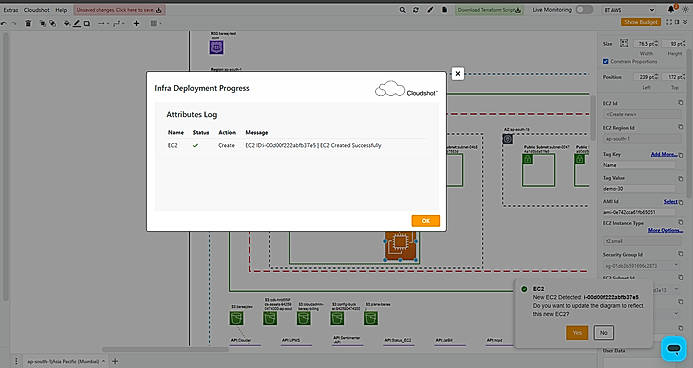Viewport: 693px width, 368px height.
Task: Click the undo arrow icon
Action: [x=4, y=23]
